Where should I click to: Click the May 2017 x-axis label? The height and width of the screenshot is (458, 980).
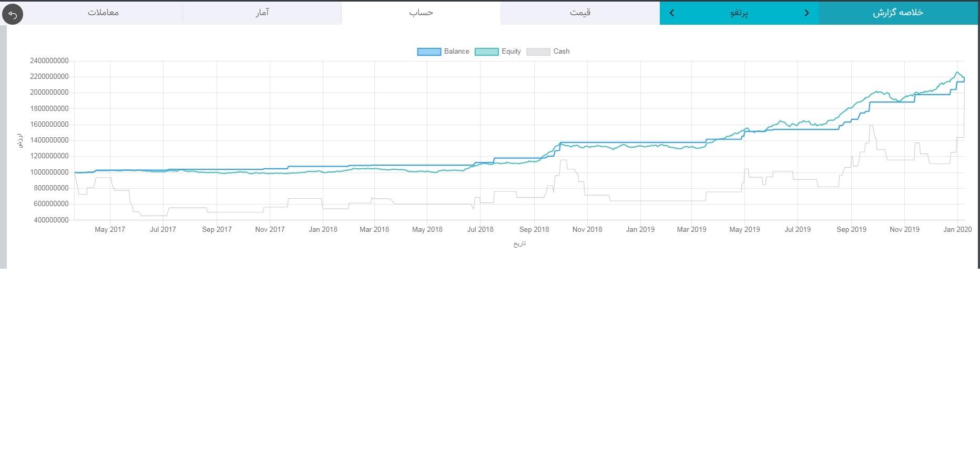tap(110, 230)
